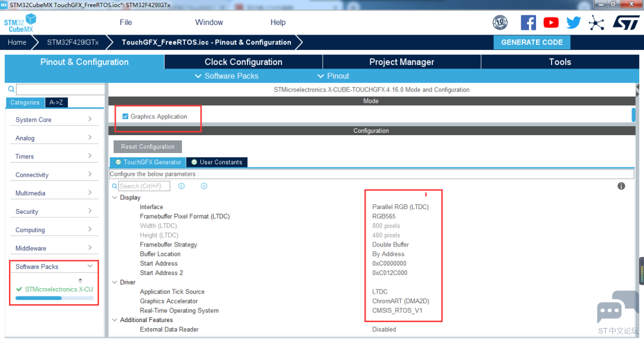Uncheck the Graphics Application checkbox

click(x=125, y=117)
